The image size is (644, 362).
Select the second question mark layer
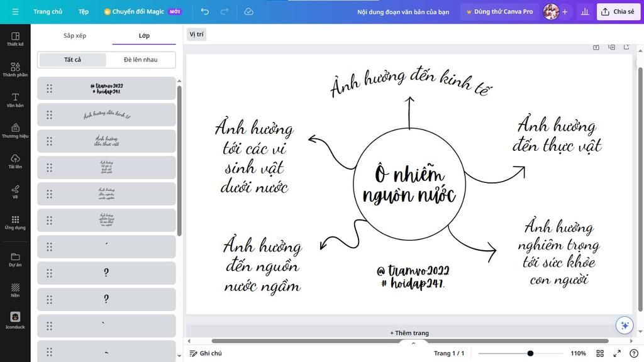coord(106,299)
